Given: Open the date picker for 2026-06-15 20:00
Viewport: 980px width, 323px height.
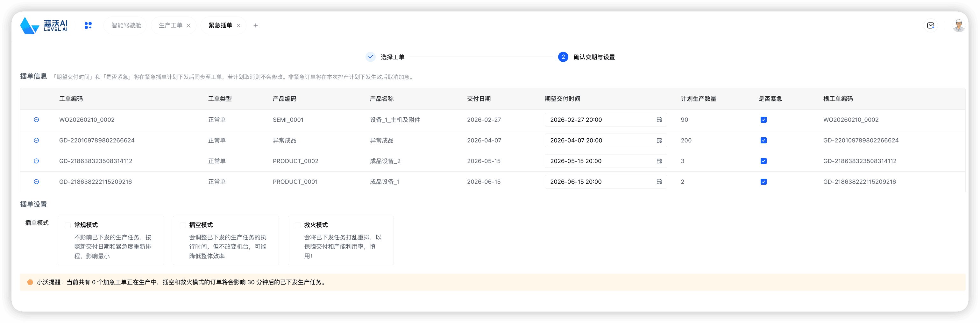Looking at the screenshot, I should tap(659, 182).
